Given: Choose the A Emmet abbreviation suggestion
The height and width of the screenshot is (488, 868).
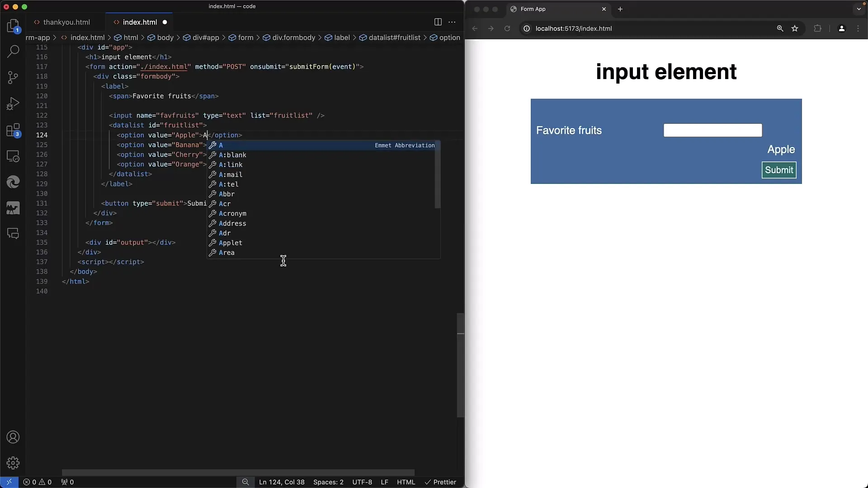Looking at the screenshot, I should tap(321, 145).
